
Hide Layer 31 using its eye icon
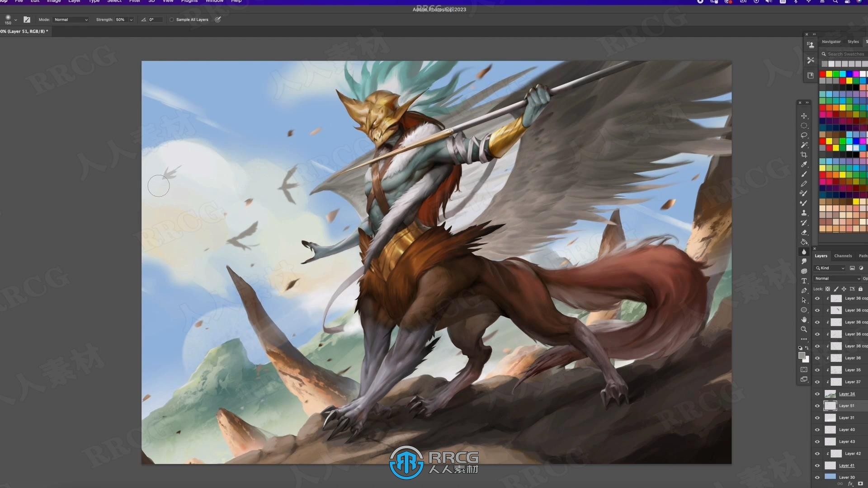(817, 418)
